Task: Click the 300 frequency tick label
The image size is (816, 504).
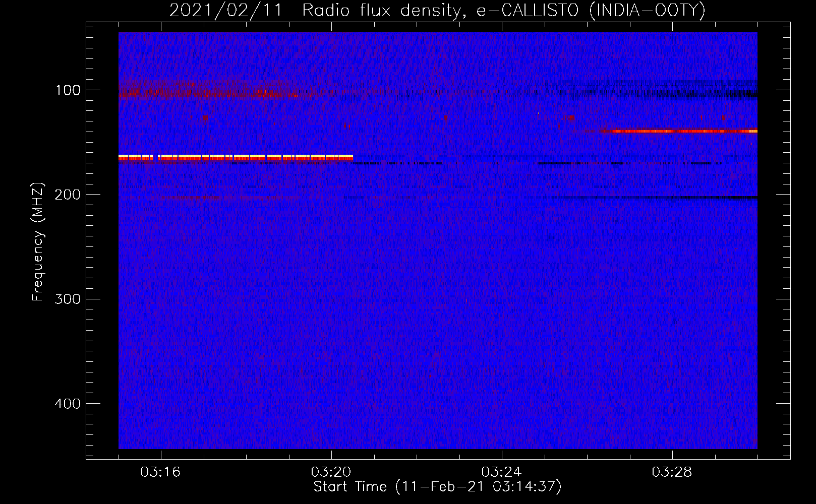Action: [68, 299]
